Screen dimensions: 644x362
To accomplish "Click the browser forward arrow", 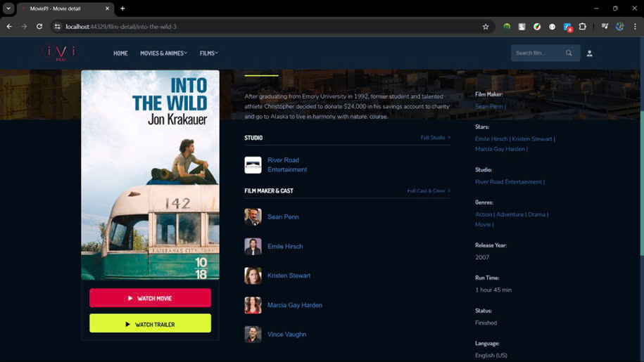I will pos(24,27).
